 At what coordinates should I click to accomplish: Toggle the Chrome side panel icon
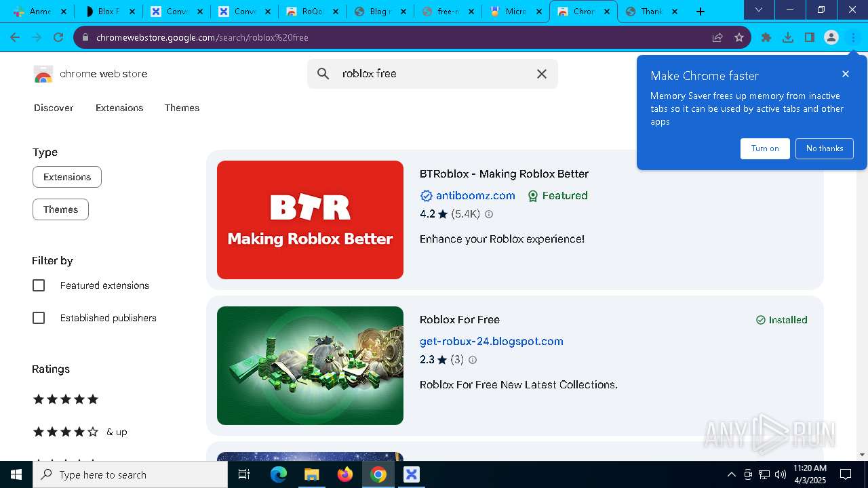[x=810, y=37]
